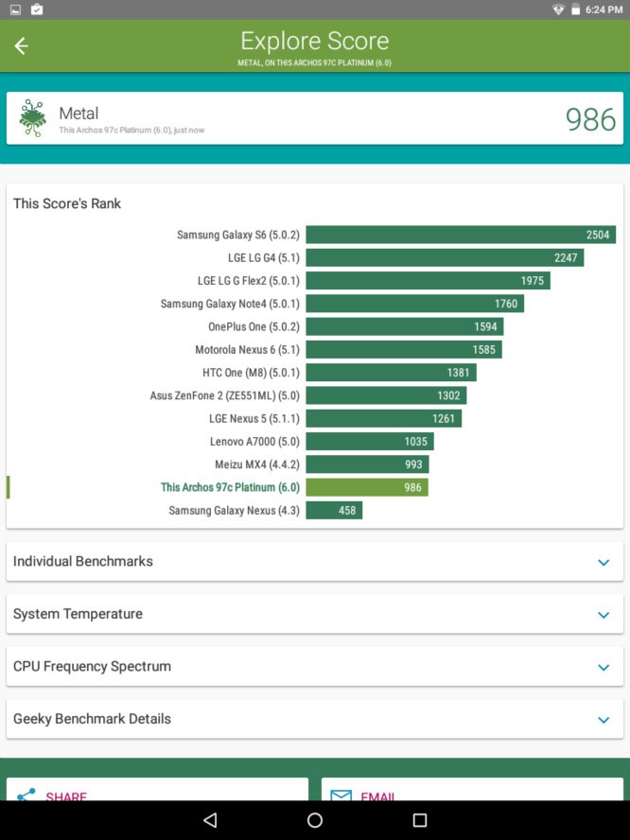Tap the 986 Metal score value
This screenshot has height=840, width=630.
pos(590,119)
